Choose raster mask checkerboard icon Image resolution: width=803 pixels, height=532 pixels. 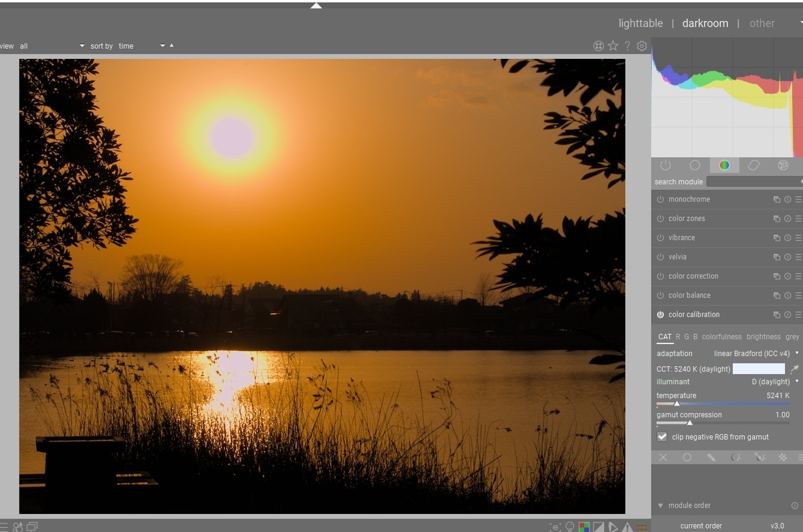tap(783, 458)
